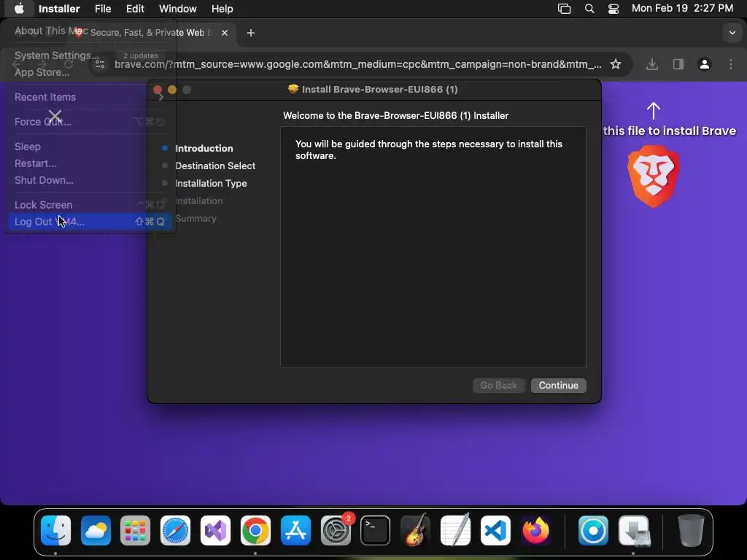This screenshot has width=747, height=560.
Task: Open the browser downloads icon
Action: (652, 64)
